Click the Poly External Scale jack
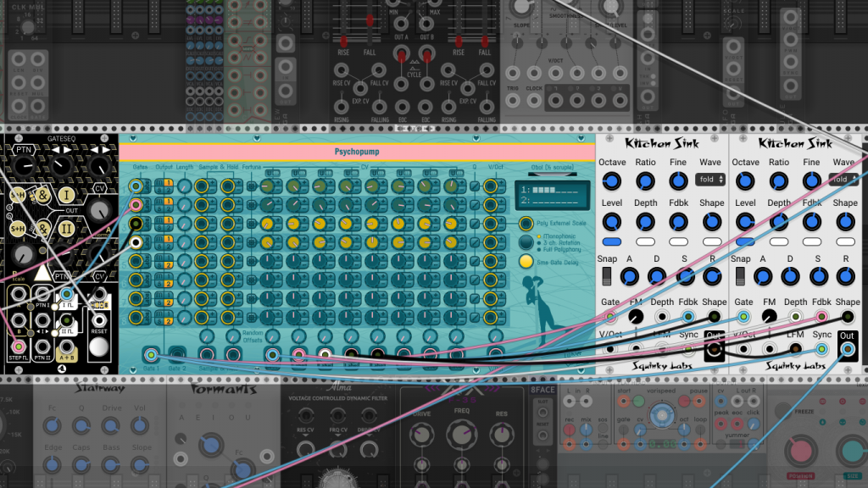 point(526,224)
